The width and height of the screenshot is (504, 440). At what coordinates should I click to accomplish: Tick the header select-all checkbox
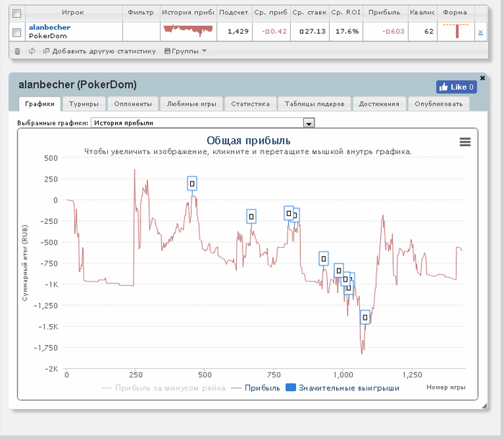click(x=17, y=14)
